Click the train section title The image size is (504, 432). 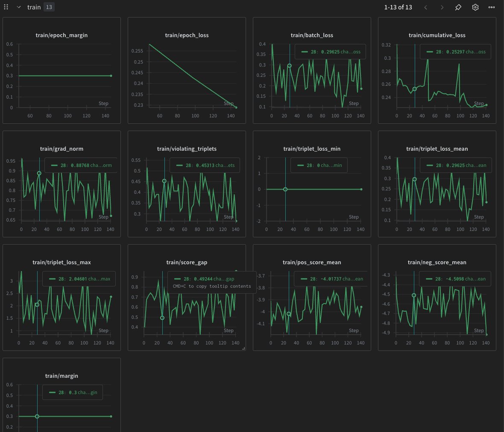tap(34, 7)
